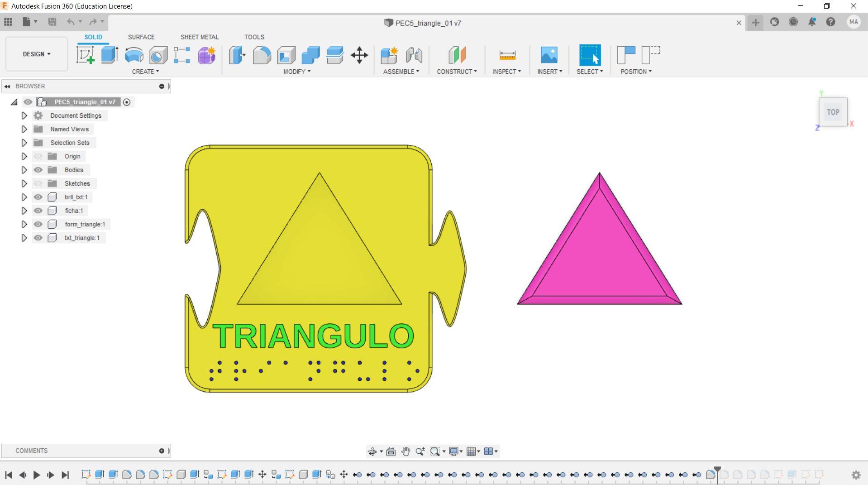Open the Create Form tool
This screenshot has height=485, width=868.
point(206,55)
